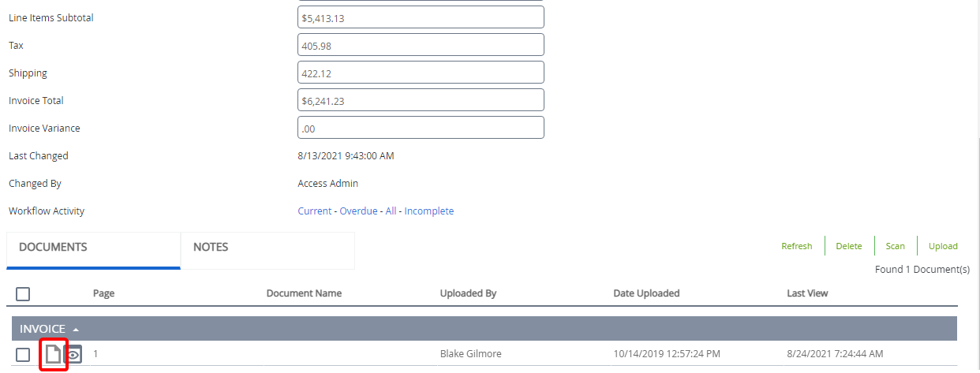Open Incomplete workflow activity link
This screenshot has width=980, height=373.
click(x=428, y=211)
